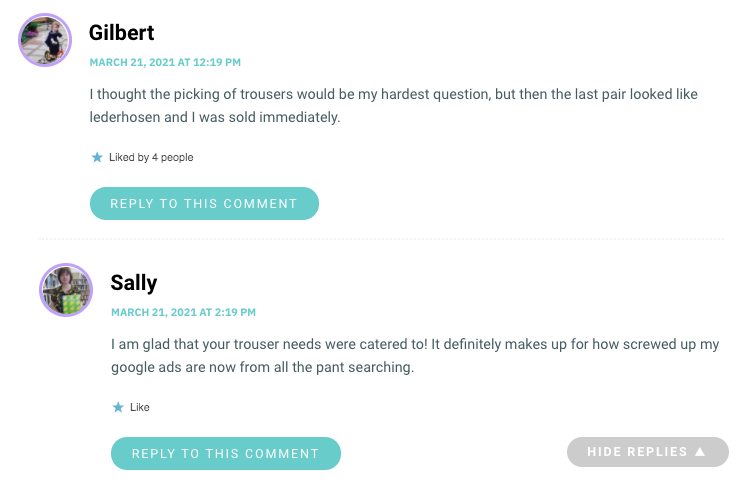The height and width of the screenshot is (483, 743).
Task: Like Sally's comment via the Like text
Action: [x=140, y=407]
